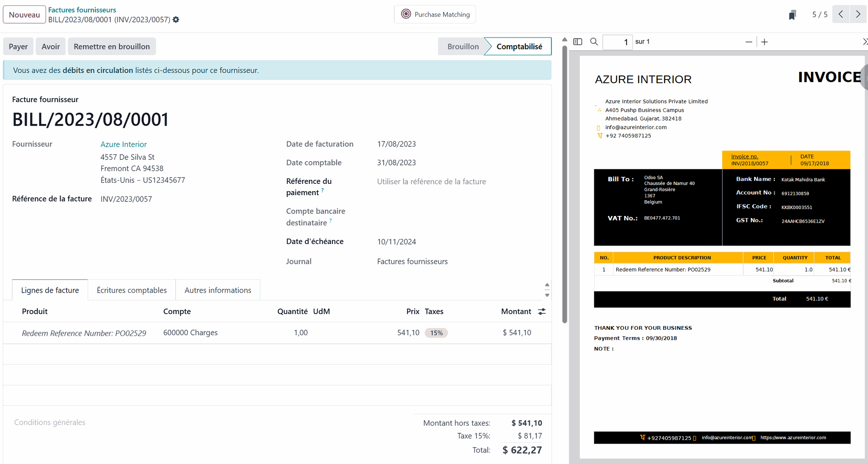Click the bookmark icon near record pager
The image size is (868, 464).
[792, 15]
